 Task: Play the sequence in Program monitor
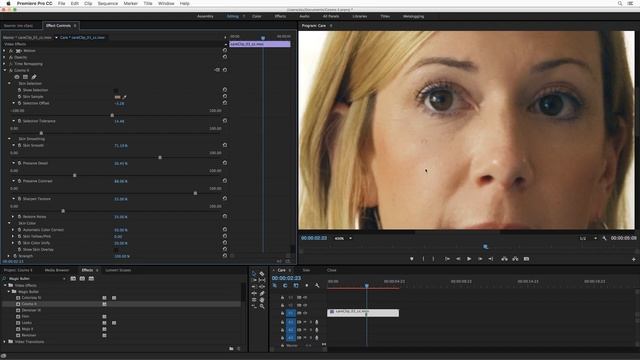(469, 259)
